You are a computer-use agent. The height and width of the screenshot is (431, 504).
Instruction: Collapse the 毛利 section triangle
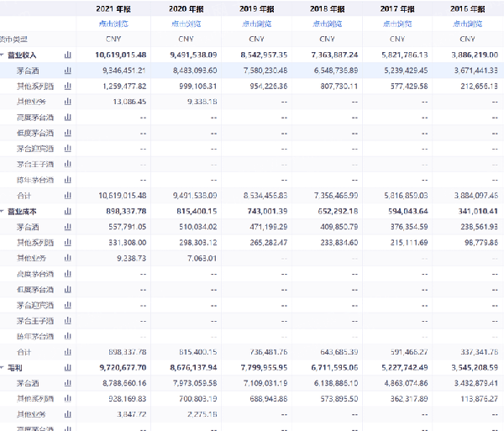(x=3, y=367)
